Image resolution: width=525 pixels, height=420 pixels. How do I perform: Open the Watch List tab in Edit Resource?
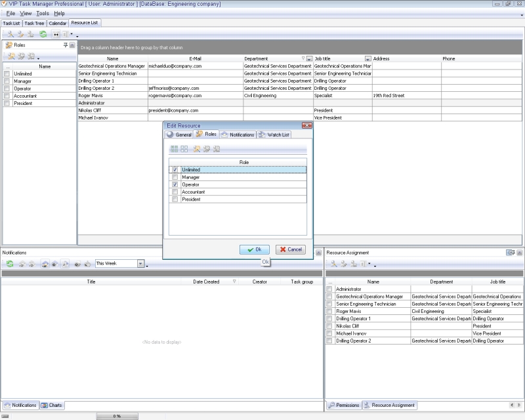coord(274,135)
